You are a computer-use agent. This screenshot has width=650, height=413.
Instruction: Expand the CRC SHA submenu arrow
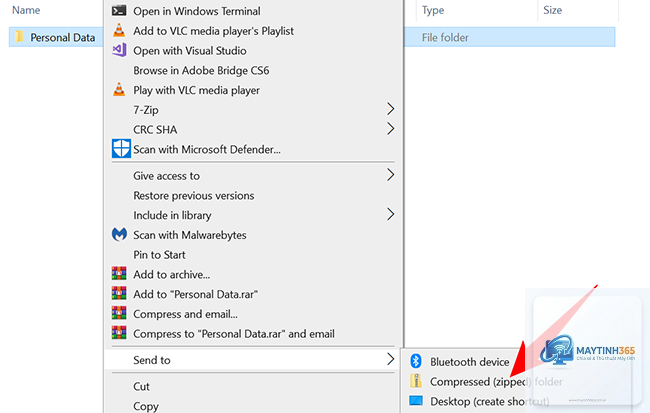tap(390, 129)
